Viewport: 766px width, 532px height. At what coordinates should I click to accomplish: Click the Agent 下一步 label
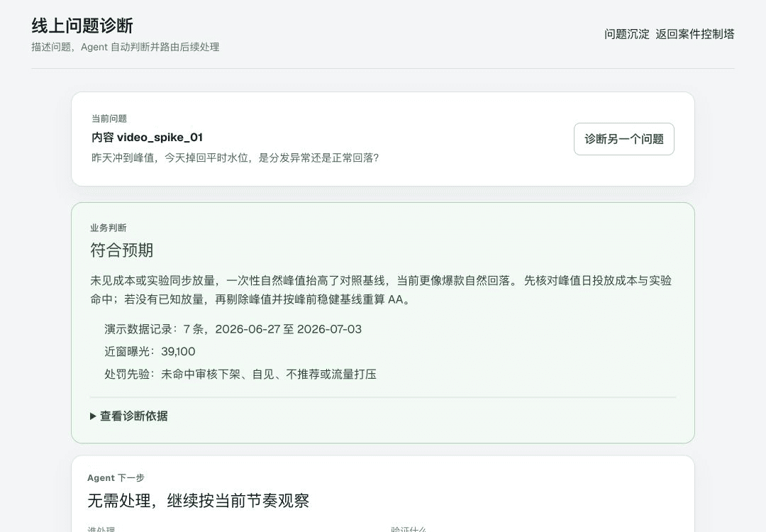click(x=116, y=478)
